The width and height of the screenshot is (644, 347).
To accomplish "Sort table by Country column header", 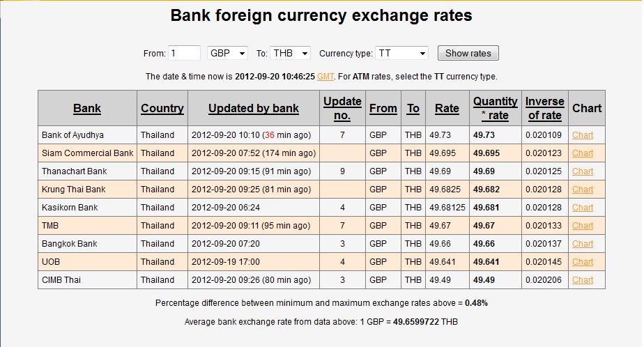I will [162, 109].
